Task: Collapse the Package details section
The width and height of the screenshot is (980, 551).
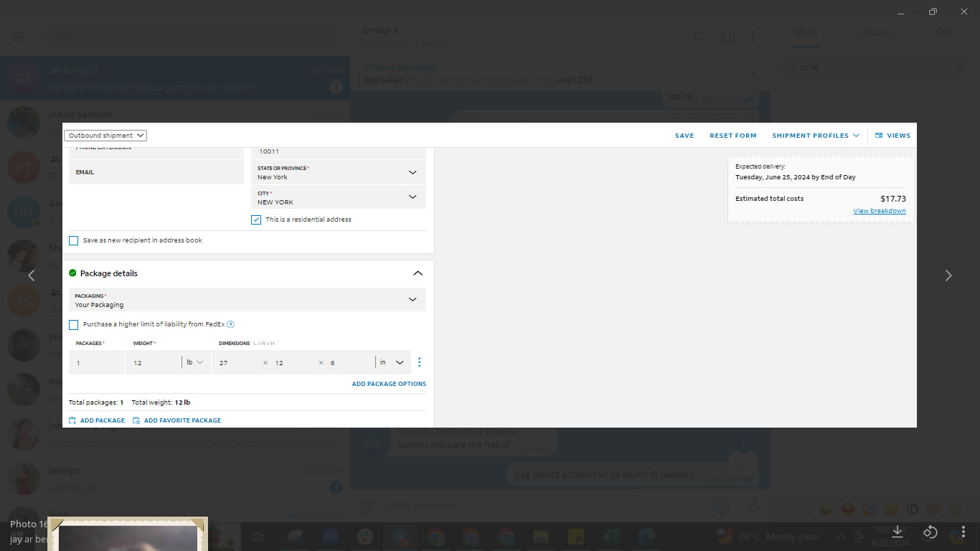Action: (x=418, y=273)
